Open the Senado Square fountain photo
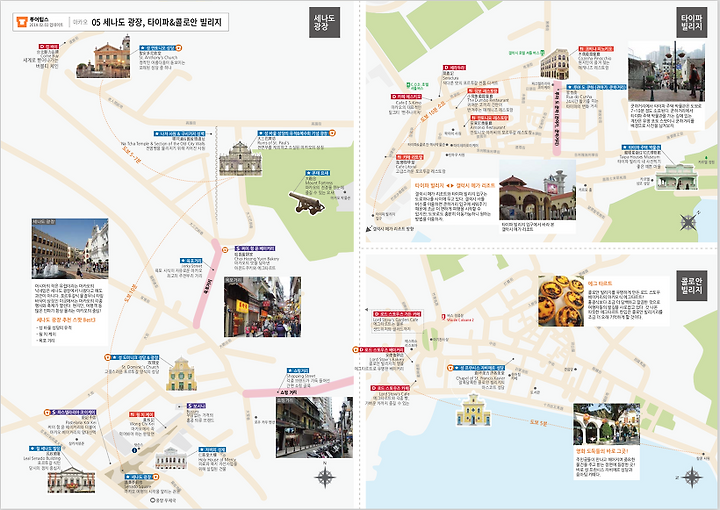Image resolution: width=720 pixels, height=510 pixels. tap(70, 248)
